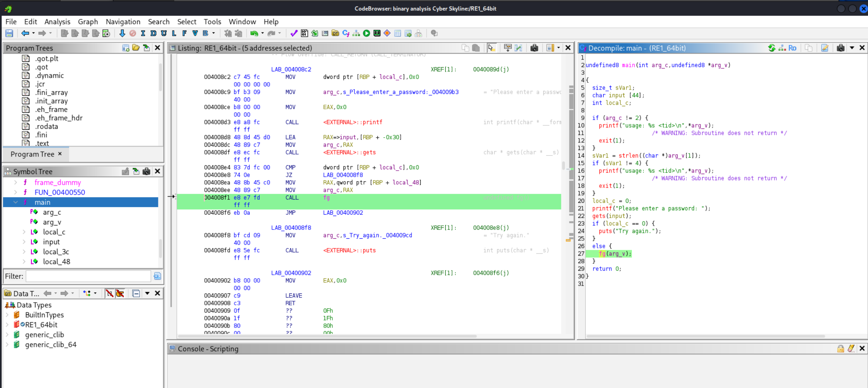The height and width of the screenshot is (388, 868).
Task: Expand the local_c variable node
Action: (24, 232)
